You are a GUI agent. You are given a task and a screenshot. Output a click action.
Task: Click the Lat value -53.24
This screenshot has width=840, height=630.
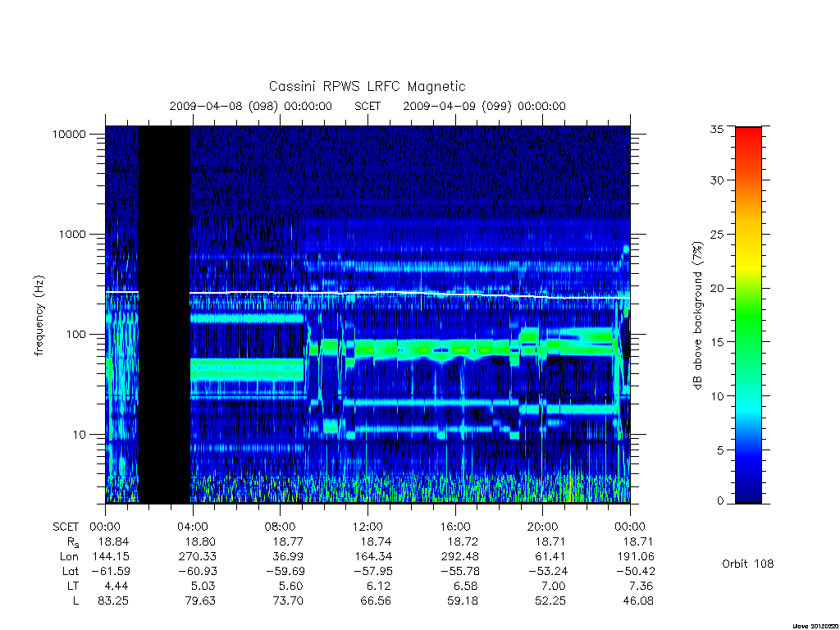pos(547,571)
